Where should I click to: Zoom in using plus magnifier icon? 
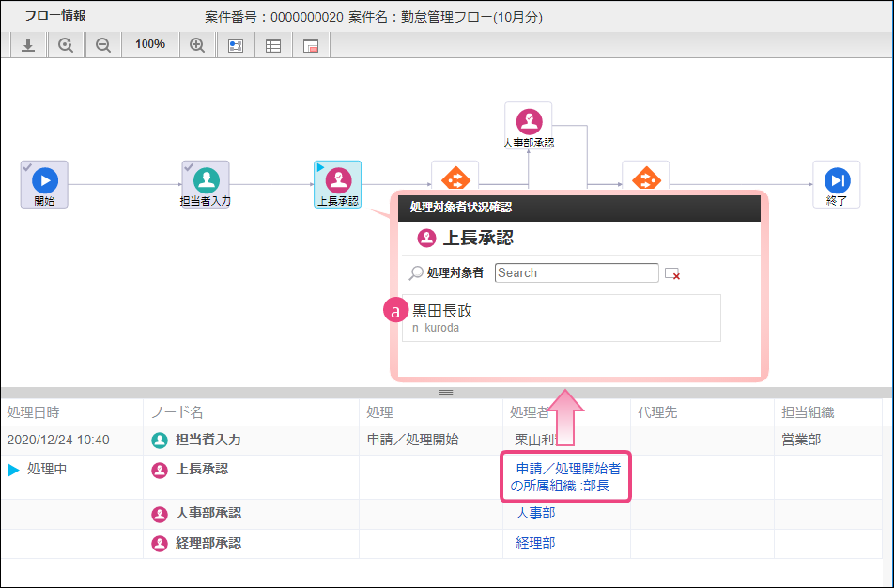click(x=197, y=45)
